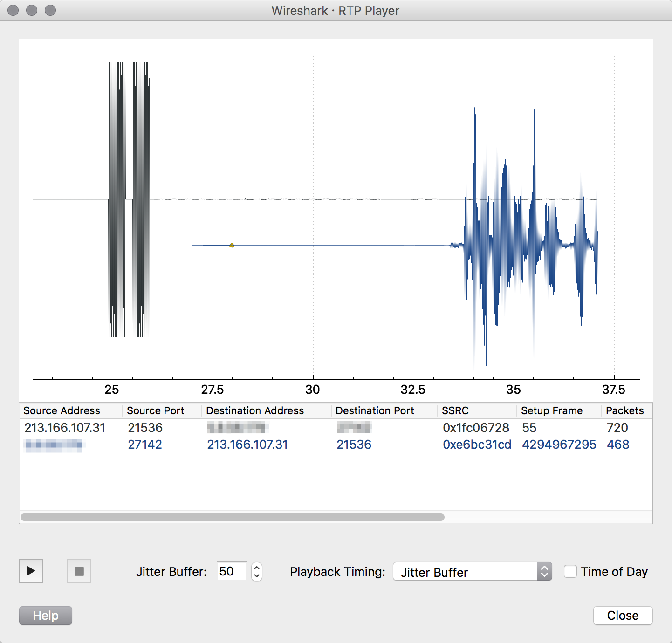This screenshot has width=672, height=643.
Task: Click the red close window button
Action: coord(13,10)
